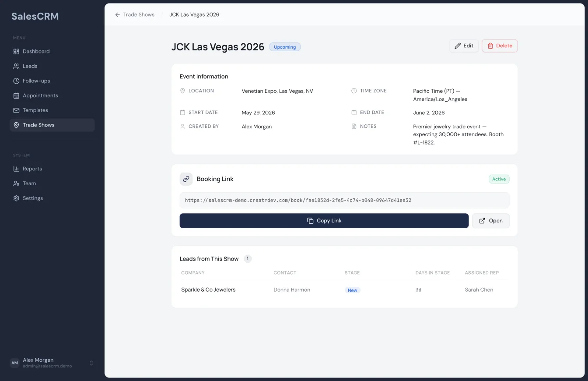588x381 pixels.
Task: Expand the Alex Morgan account menu chevron
Action: [x=91, y=363]
